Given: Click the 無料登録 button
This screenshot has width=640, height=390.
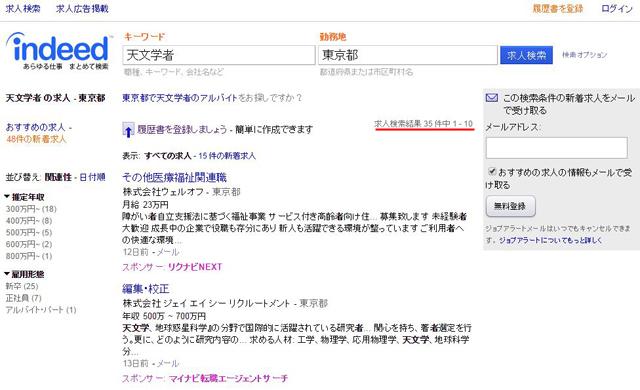Looking at the screenshot, I should point(510,206).
